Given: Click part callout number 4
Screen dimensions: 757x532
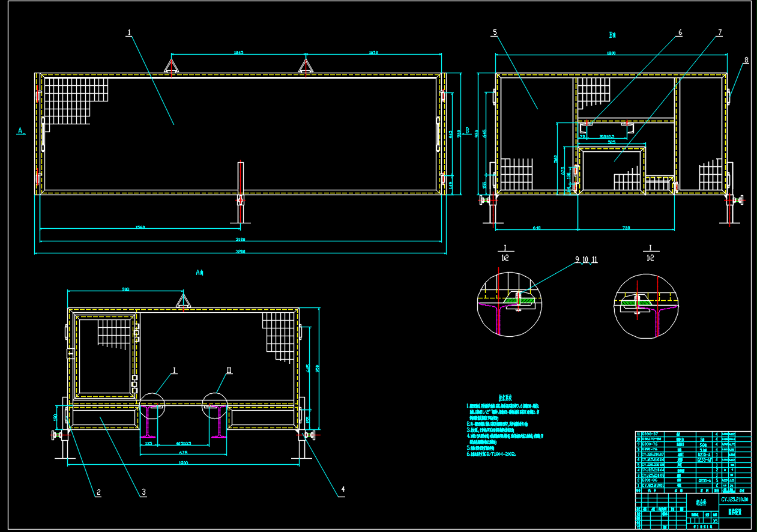Looking at the screenshot, I should click(343, 489).
